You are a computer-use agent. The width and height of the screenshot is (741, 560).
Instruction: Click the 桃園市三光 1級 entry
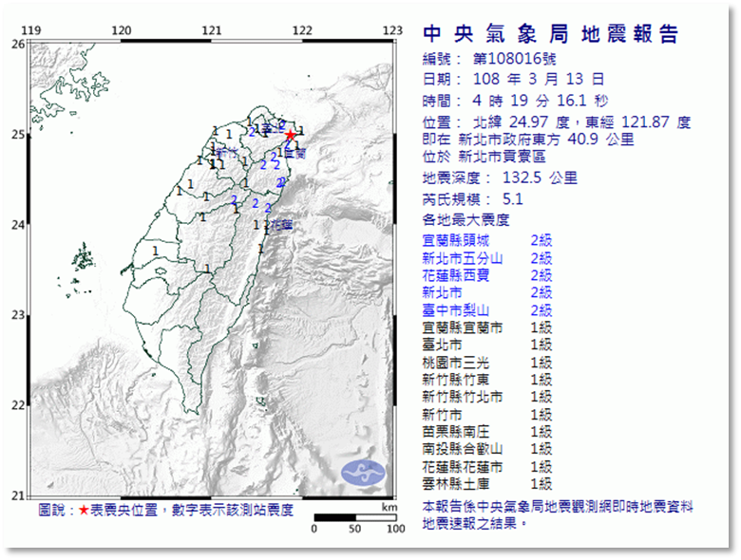click(486, 363)
